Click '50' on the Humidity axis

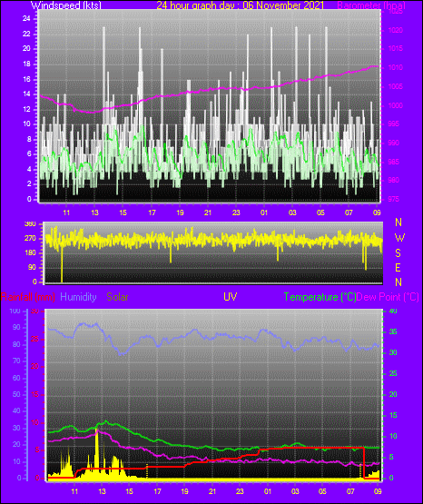tap(16, 394)
